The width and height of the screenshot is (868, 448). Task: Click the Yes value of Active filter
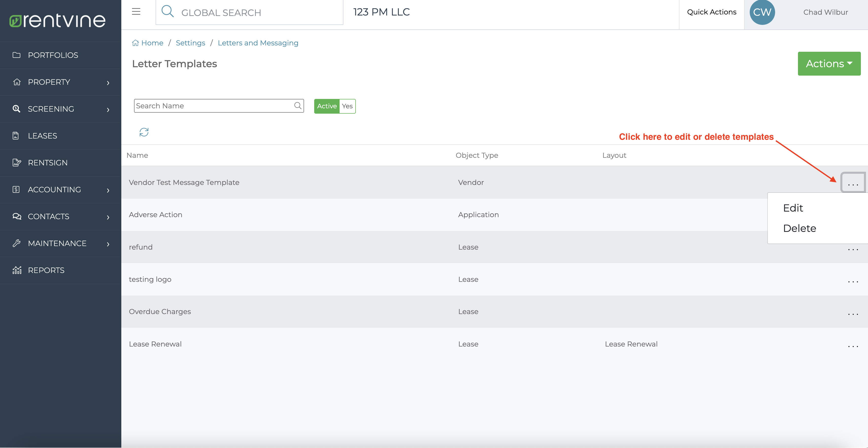(347, 106)
